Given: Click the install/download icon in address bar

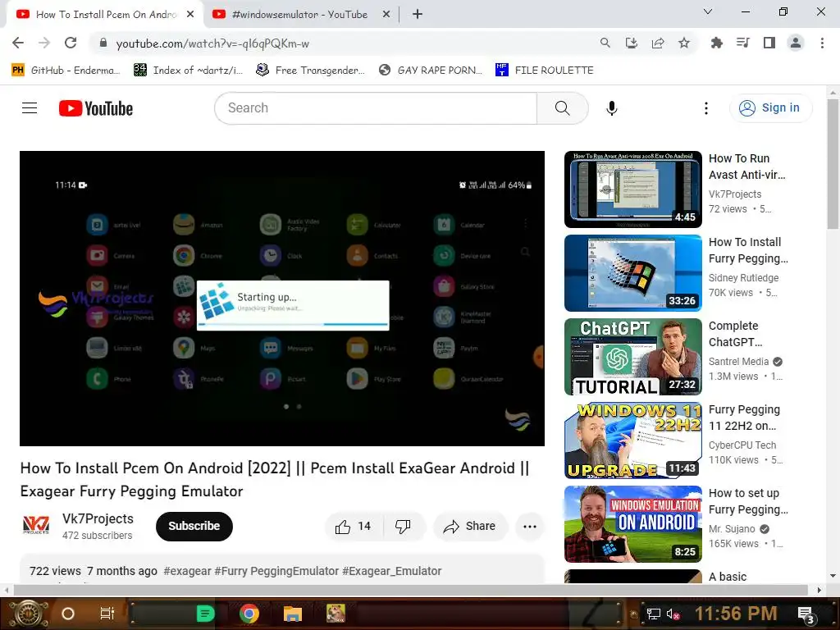Looking at the screenshot, I should tap(632, 43).
